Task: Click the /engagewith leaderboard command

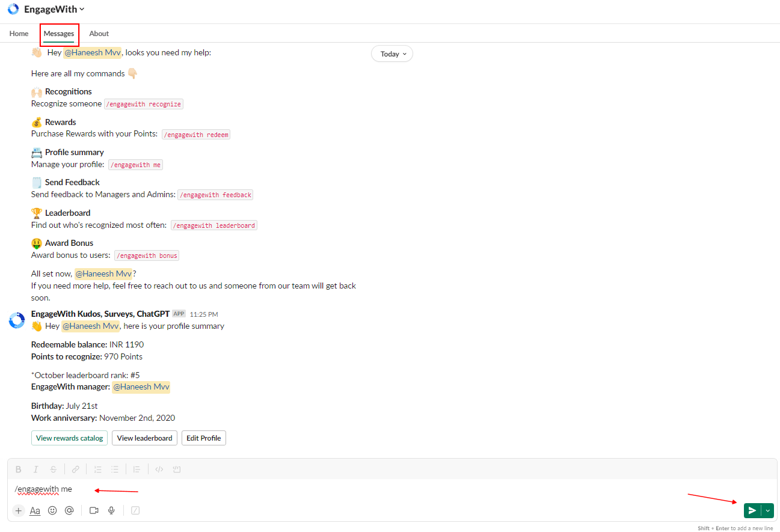Action: tap(214, 225)
